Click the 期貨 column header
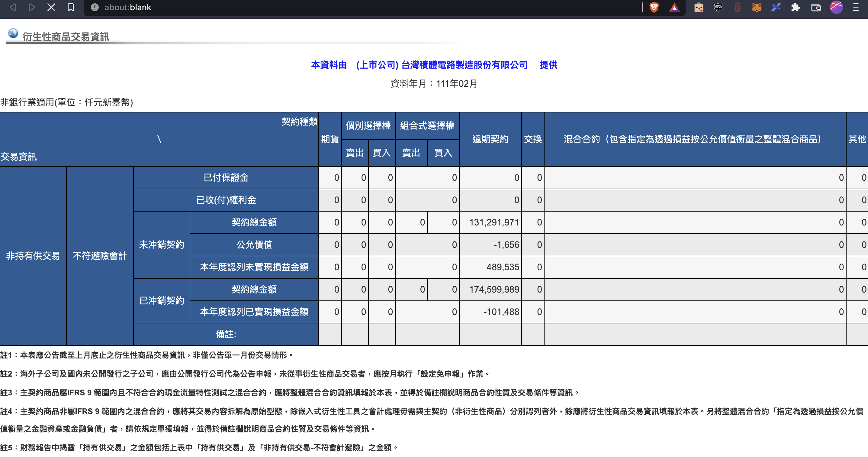This screenshot has height=457, width=868. click(330, 139)
